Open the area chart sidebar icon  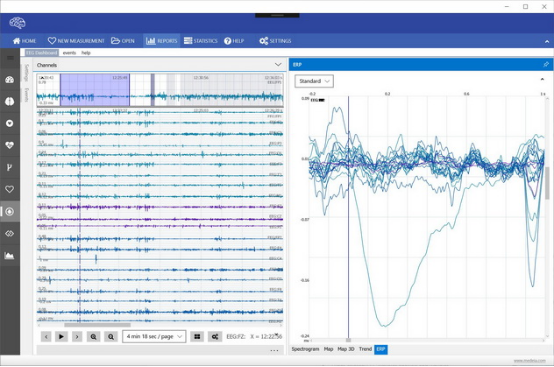coord(10,255)
